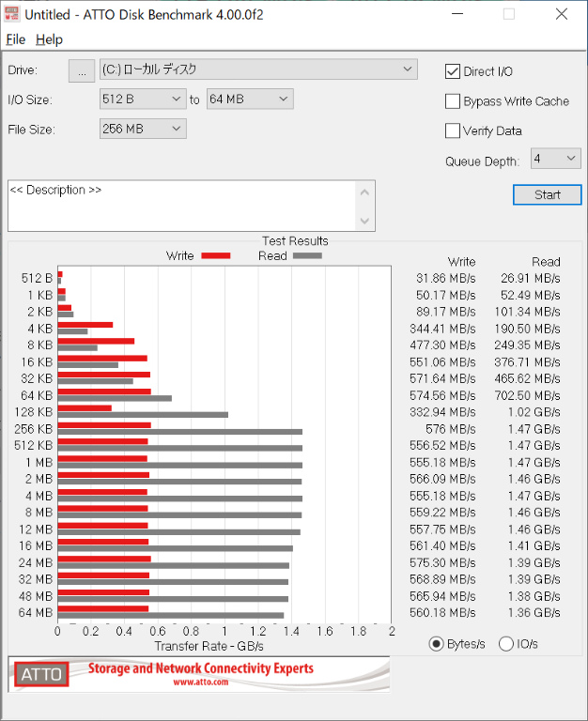The image size is (588, 721).
Task: Open the Queue Depth dropdown
Action: 556,159
